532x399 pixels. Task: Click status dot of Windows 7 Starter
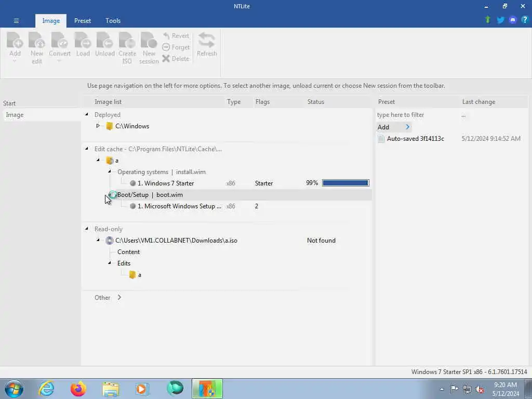point(132,183)
